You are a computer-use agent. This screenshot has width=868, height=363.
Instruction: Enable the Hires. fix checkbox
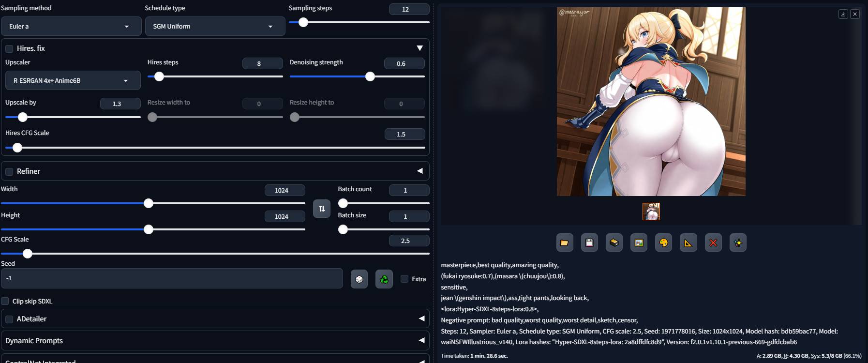point(9,48)
